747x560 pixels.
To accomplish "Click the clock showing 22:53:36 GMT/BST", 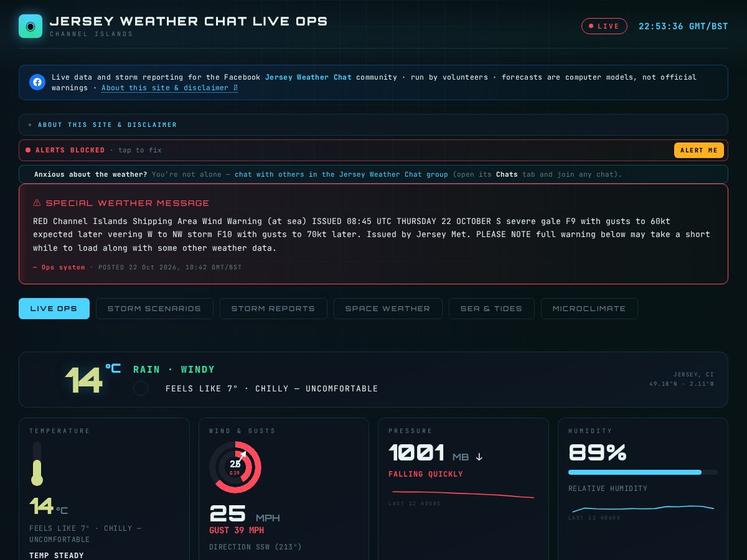I will pos(684,26).
